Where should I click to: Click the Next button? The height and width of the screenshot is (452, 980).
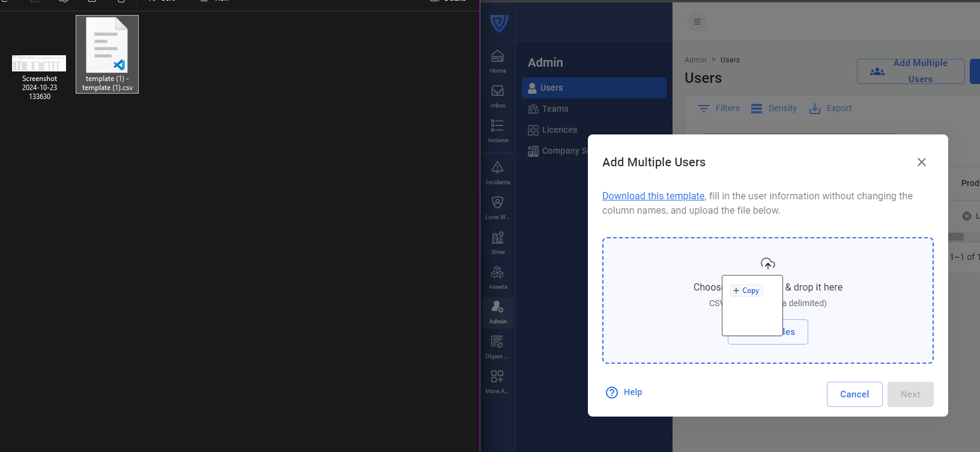910,394
